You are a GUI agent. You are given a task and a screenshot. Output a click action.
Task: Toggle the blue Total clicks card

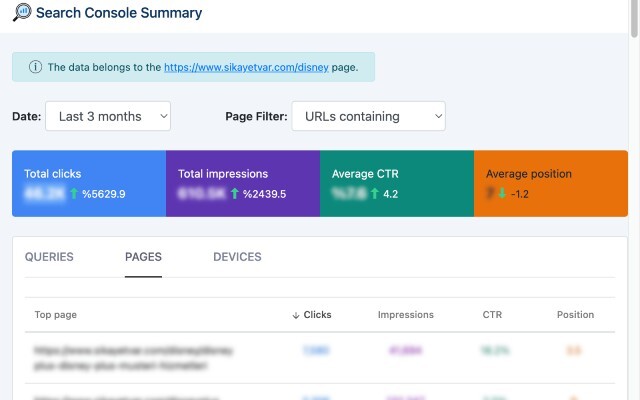(89, 183)
